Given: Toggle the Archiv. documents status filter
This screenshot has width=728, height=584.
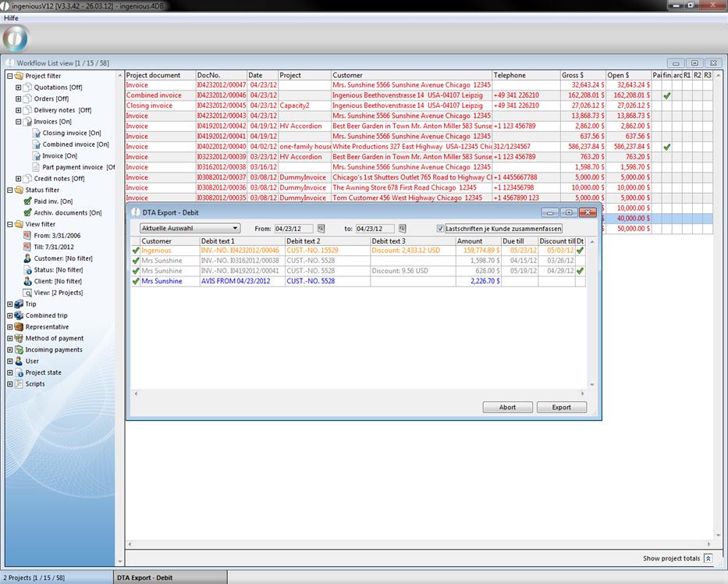Looking at the screenshot, I should tap(27, 212).
